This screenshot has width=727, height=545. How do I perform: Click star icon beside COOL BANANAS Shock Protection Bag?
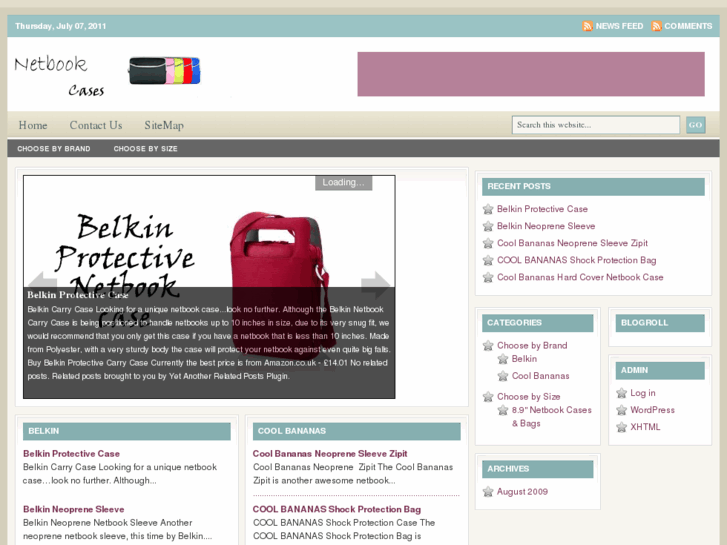[x=488, y=260]
